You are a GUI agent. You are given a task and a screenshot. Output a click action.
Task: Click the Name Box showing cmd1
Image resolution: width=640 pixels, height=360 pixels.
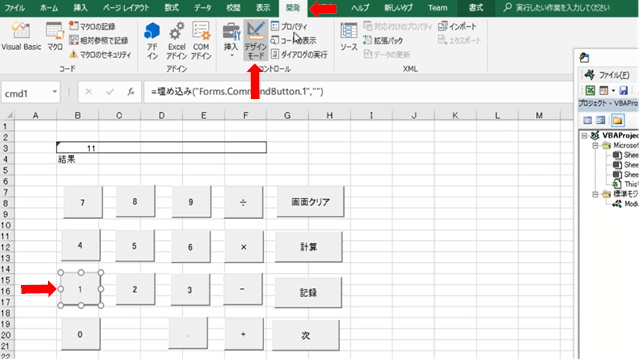[x=26, y=93]
